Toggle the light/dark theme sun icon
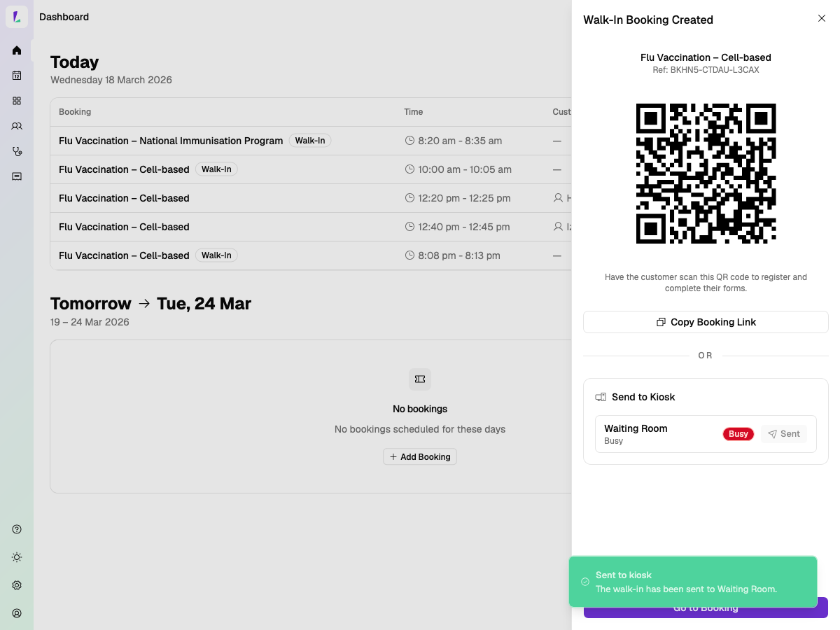Image resolution: width=840 pixels, height=630 pixels. [x=17, y=557]
